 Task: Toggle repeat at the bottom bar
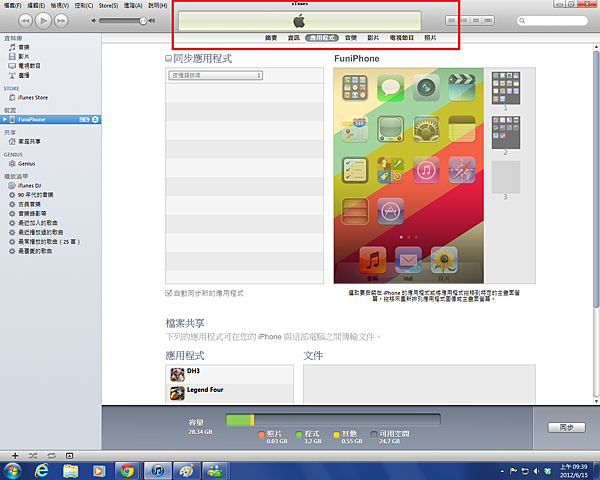tap(51, 456)
